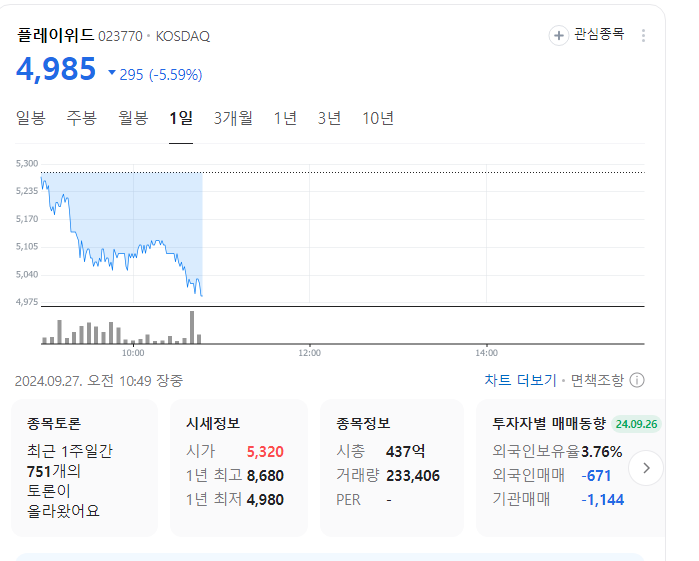Select the 일봉 daily chart tab
Image resolution: width=699 pixels, height=561 pixels.
[x=31, y=118]
